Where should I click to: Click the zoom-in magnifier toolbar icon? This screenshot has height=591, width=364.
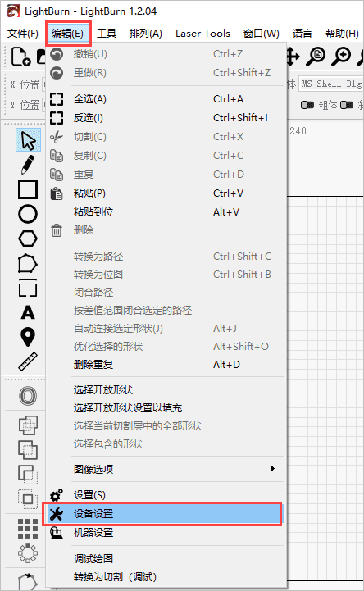click(341, 57)
